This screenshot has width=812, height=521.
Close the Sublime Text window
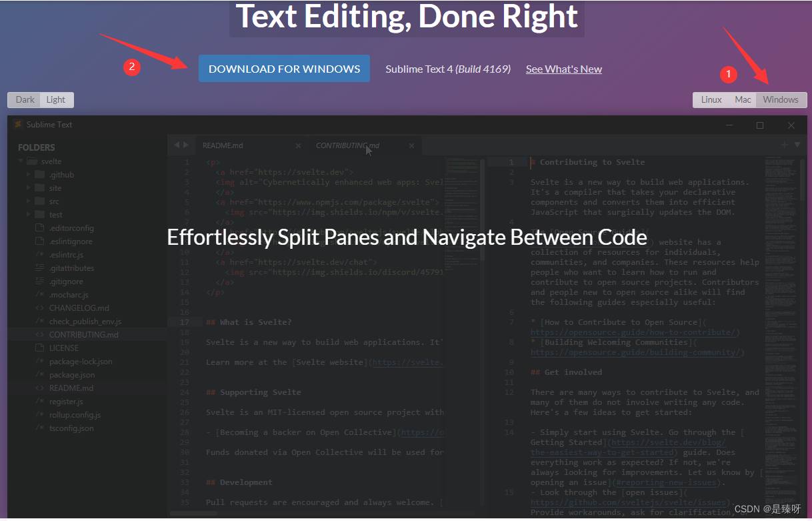[791, 125]
